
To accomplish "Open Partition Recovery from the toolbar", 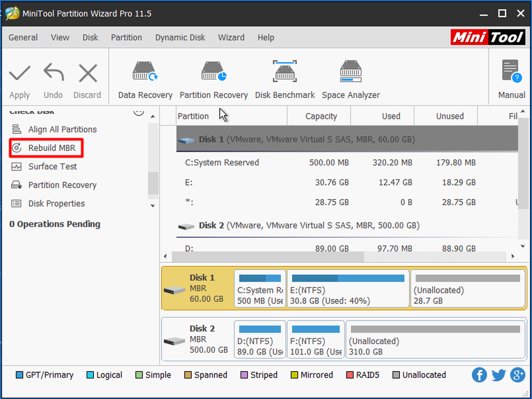I will (x=214, y=80).
